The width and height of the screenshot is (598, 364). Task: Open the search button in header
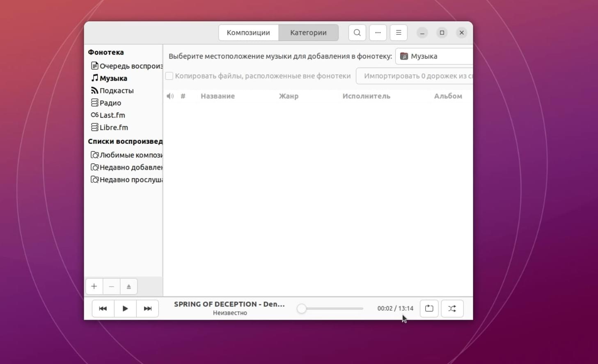[x=357, y=33]
